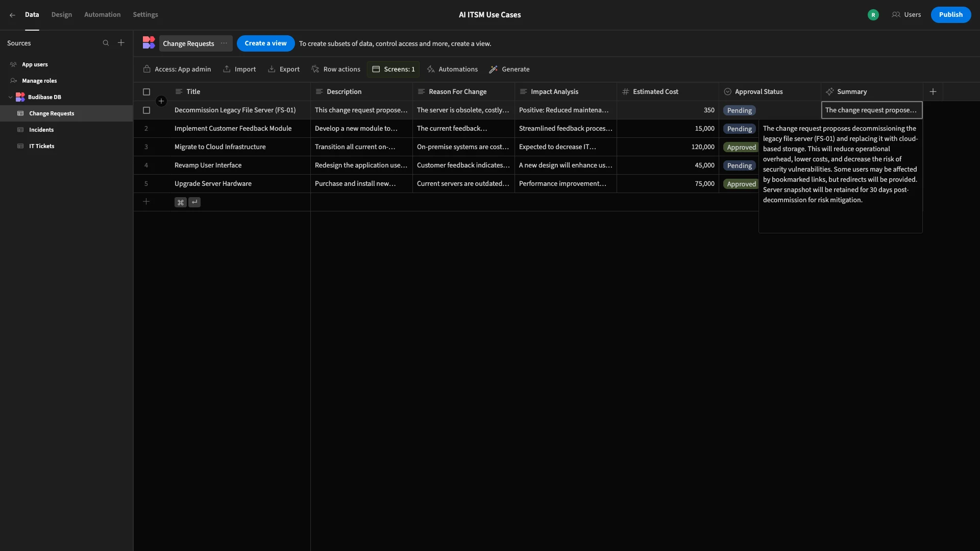The height and width of the screenshot is (551, 980).
Task: Click Pending status of Revamp User Interface row
Action: click(x=739, y=165)
